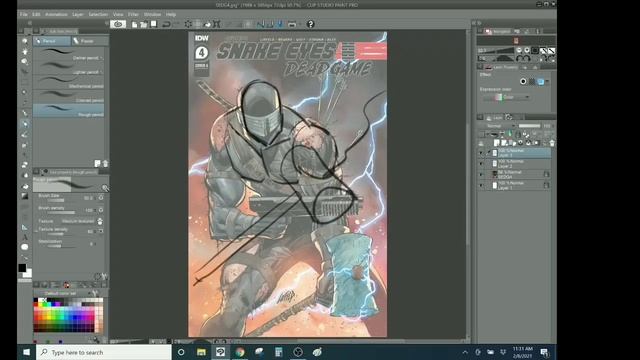Click the black foreground color swatch
Image resolution: width=640 pixels, height=360 pixels.
(22, 268)
